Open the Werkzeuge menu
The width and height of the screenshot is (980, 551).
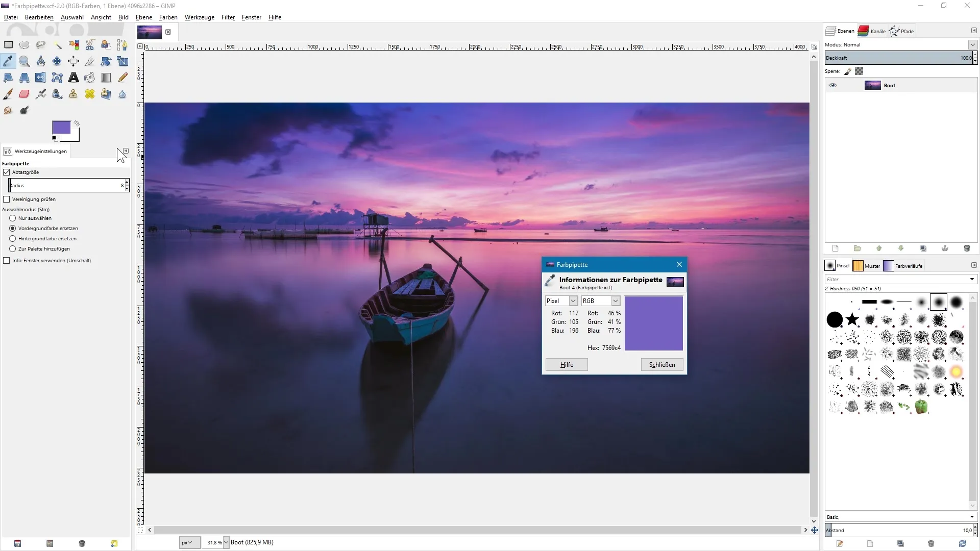tap(199, 17)
